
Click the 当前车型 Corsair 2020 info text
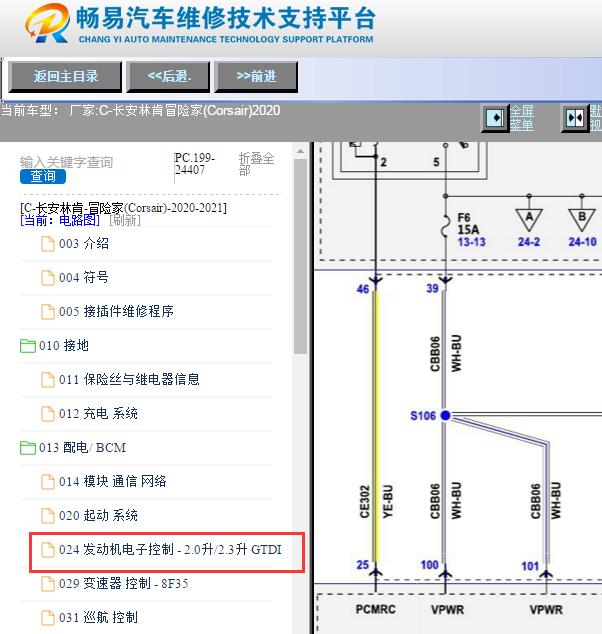(x=140, y=110)
